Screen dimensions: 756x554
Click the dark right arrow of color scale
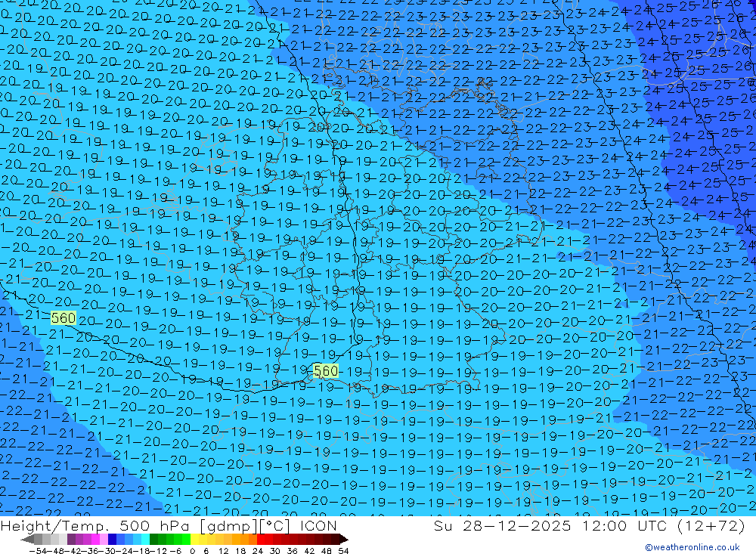(344, 540)
